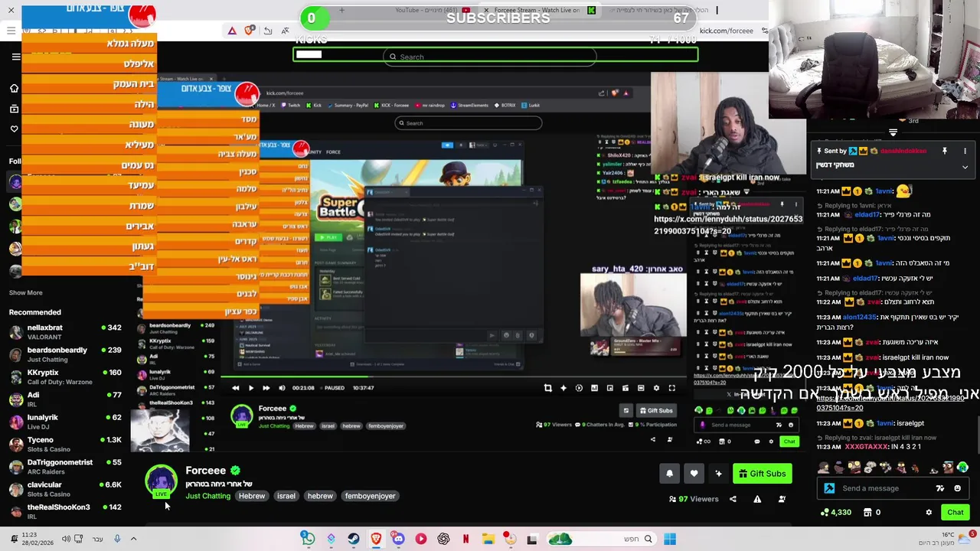Open DaTriggonometrist channel in Recommended list

(x=65, y=466)
